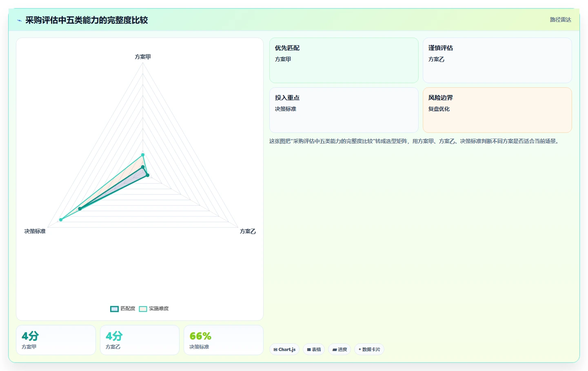Click 方案乙 text in 谨慎评估 card
Screen dimensions: 588x371
point(436,59)
